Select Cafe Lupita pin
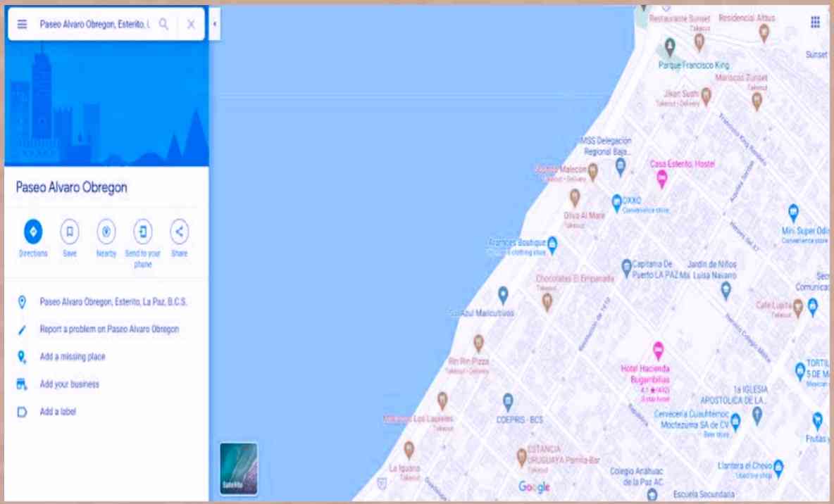Screen dimensions: 834x504 click(797, 308)
